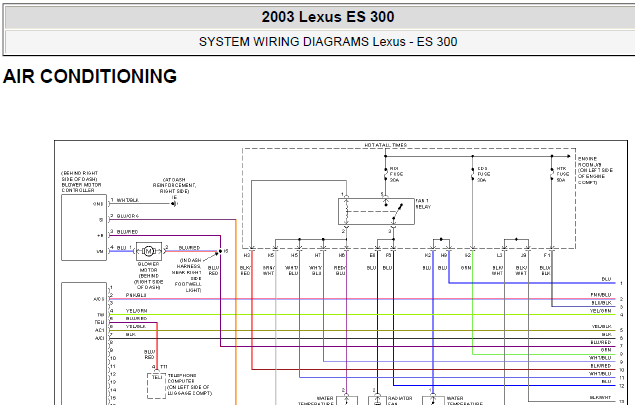Click the TEL telephone computer dashed box

(156, 386)
